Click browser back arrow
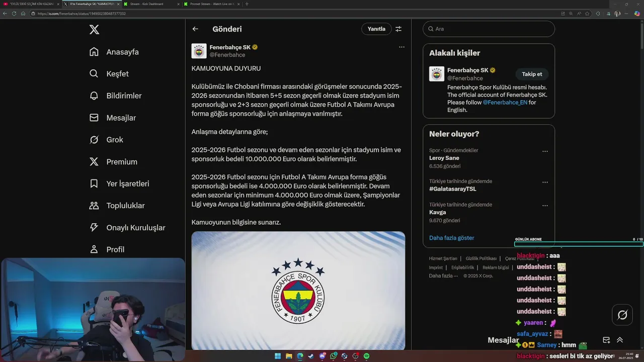This screenshot has width=644, height=362. 5,14
